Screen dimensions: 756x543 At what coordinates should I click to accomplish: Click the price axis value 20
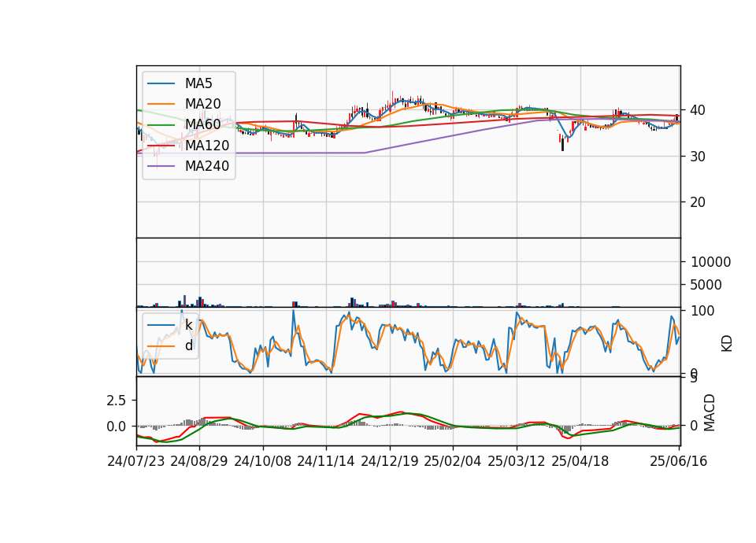click(x=698, y=202)
